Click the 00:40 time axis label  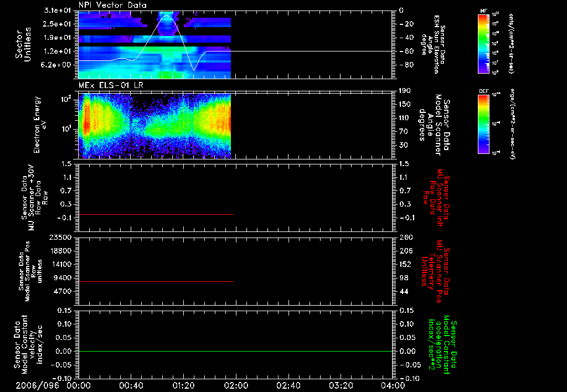[131, 385]
